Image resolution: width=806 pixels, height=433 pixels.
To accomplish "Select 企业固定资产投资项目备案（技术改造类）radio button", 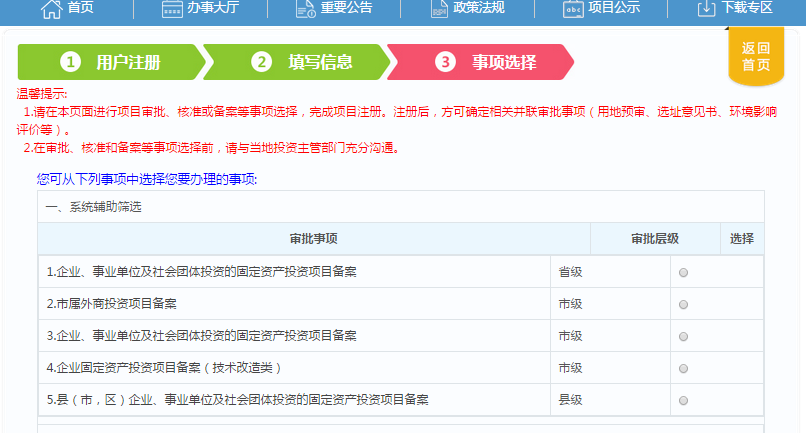I will (x=684, y=368).
